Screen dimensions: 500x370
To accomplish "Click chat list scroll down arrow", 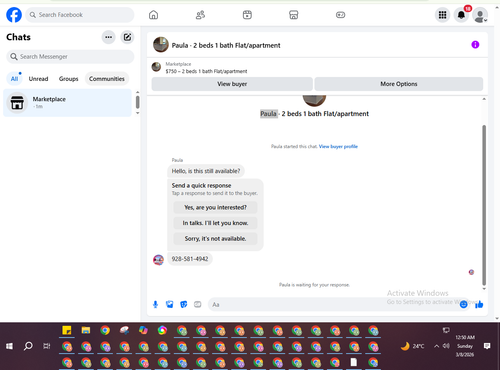I will pos(138,113).
